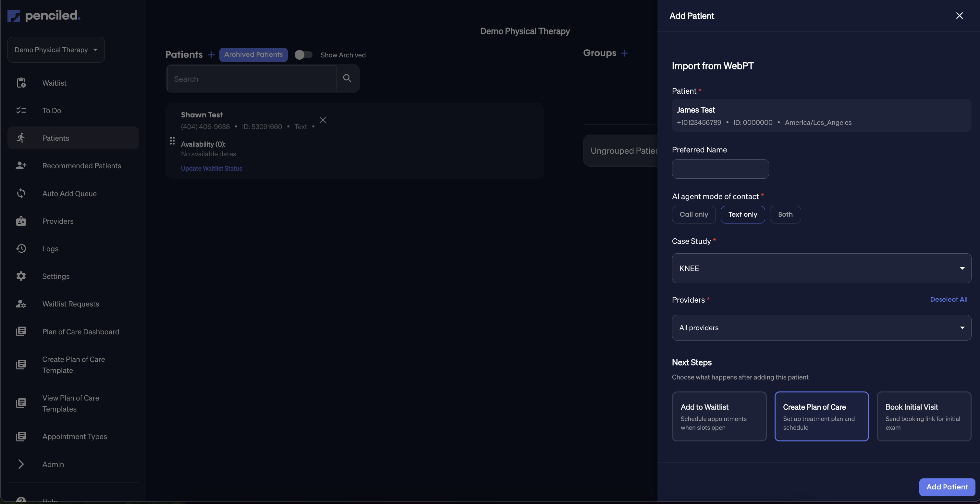Click the drag handle on Shawn Test card
980x504 pixels.
point(172,141)
